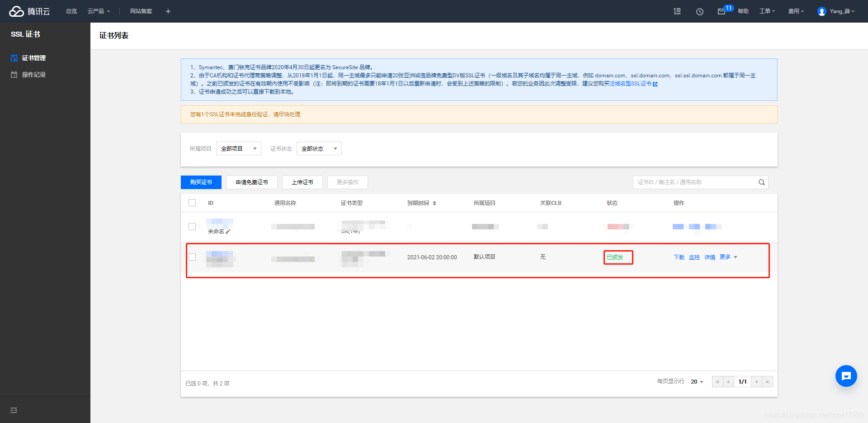Open the 泛域名型SSL证书 link
Viewport: 868px width, 423px height.
click(x=630, y=84)
